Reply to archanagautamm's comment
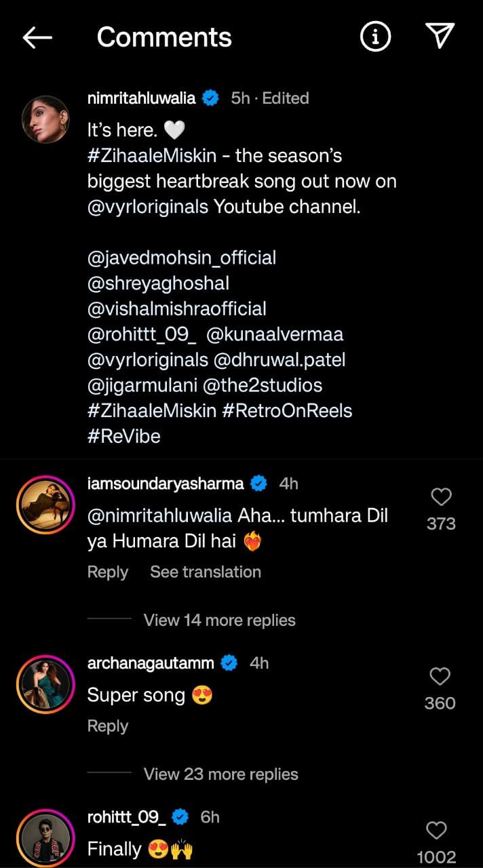 tap(107, 726)
